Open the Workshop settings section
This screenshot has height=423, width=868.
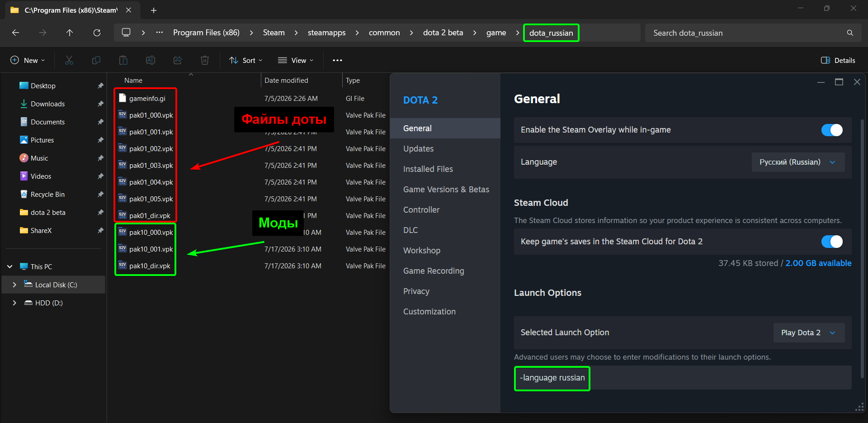(421, 250)
